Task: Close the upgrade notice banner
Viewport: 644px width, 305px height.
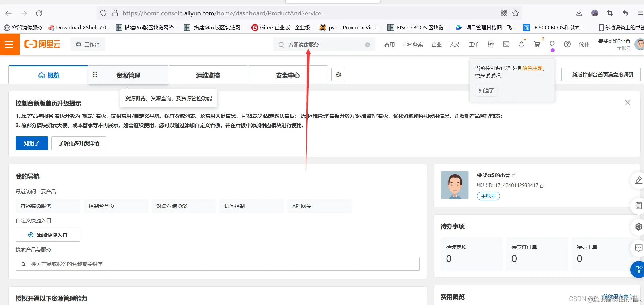Action: (628, 103)
